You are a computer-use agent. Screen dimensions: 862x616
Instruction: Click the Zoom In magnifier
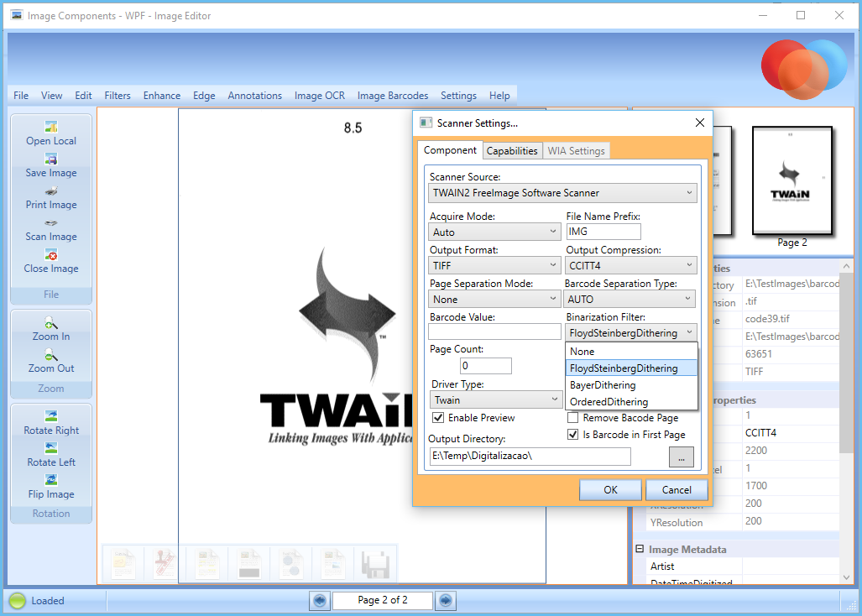point(51,322)
